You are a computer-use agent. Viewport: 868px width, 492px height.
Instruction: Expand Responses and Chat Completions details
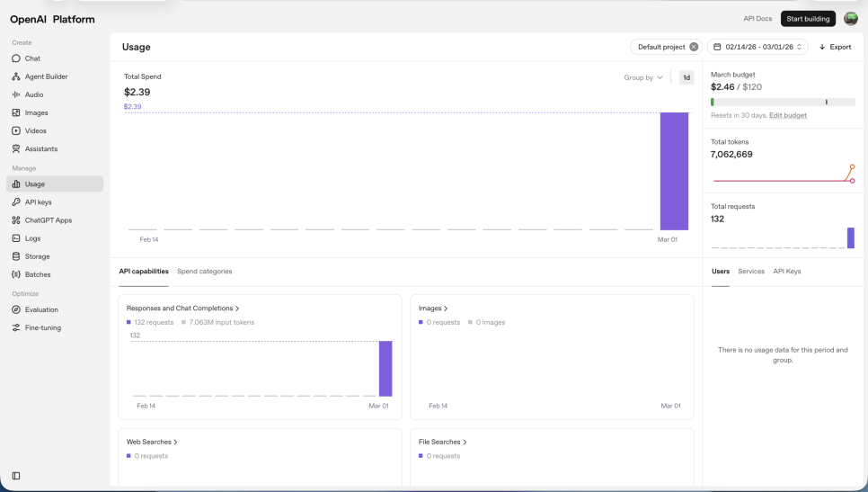(x=182, y=308)
